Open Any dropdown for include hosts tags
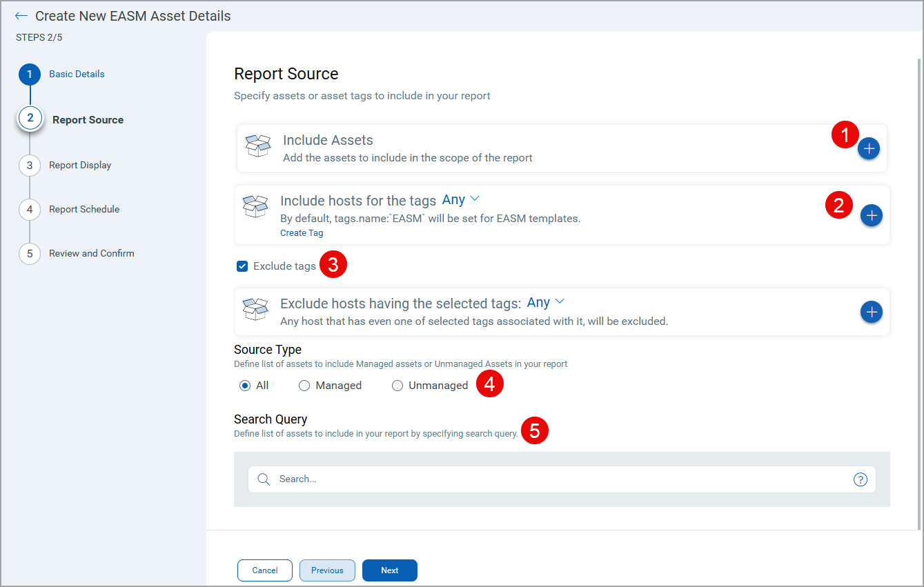 [461, 199]
